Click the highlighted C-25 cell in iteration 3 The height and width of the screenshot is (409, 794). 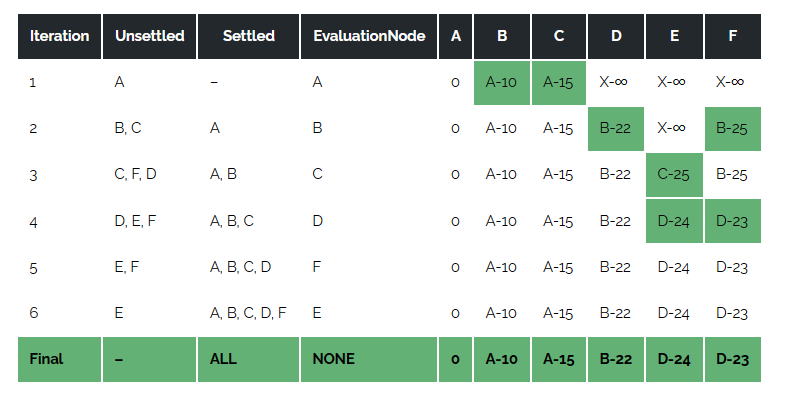(x=674, y=174)
